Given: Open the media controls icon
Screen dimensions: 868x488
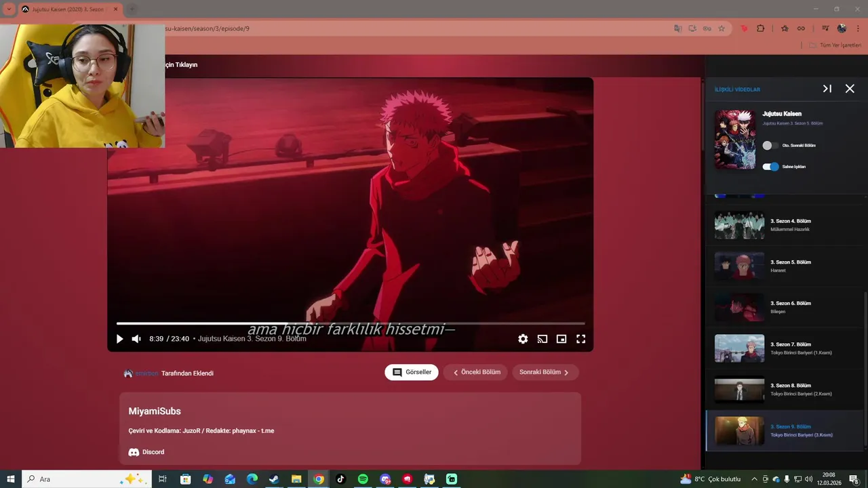Looking at the screenshot, I should (x=825, y=28).
